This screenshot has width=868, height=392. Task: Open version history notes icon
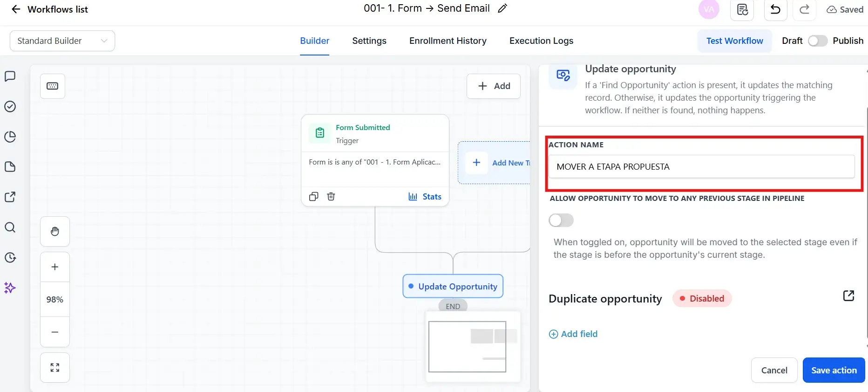click(x=742, y=9)
